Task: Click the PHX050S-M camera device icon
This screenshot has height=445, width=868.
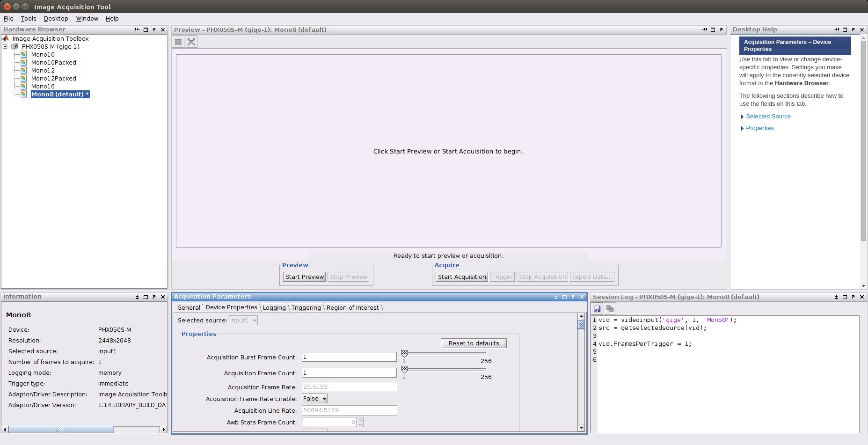Action: coord(15,46)
